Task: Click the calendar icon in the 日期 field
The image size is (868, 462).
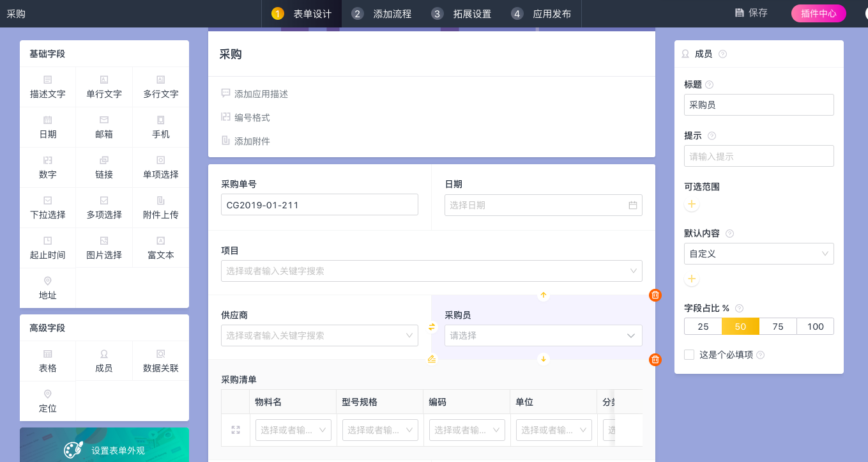Action: coord(632,205)
